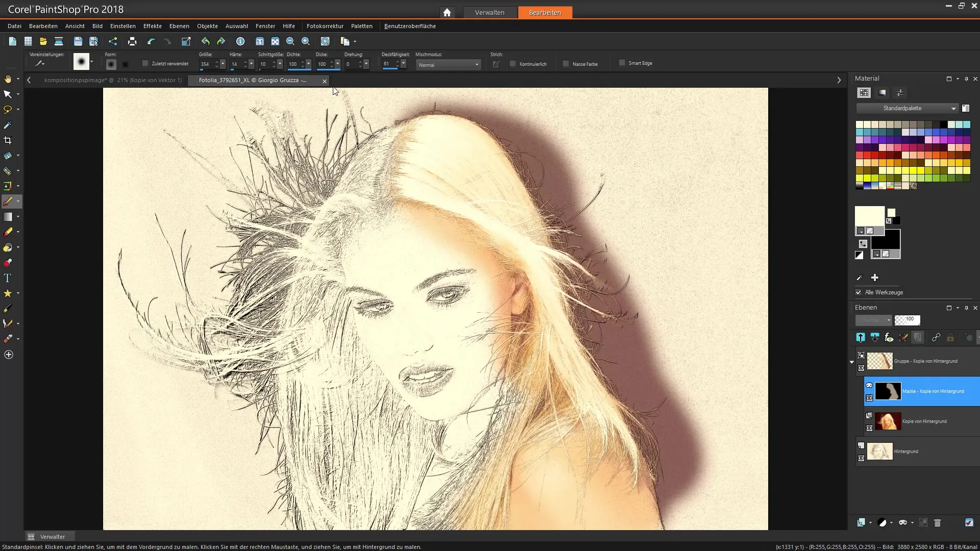The height and width of the screenshot is (551, 980).
Task: Swap foreground and background materials
Action: (x=863, y=243)
